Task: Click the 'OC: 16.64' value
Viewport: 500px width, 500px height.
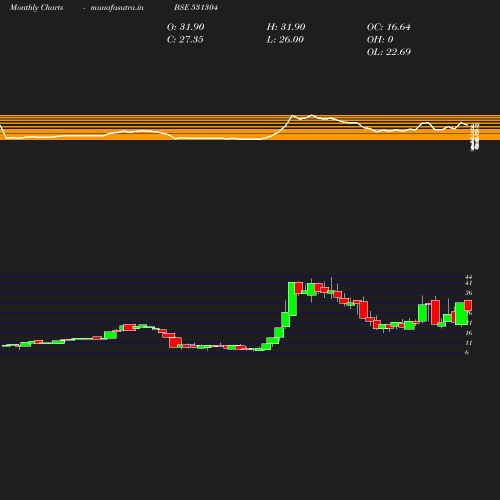Action: click(389, 27)
